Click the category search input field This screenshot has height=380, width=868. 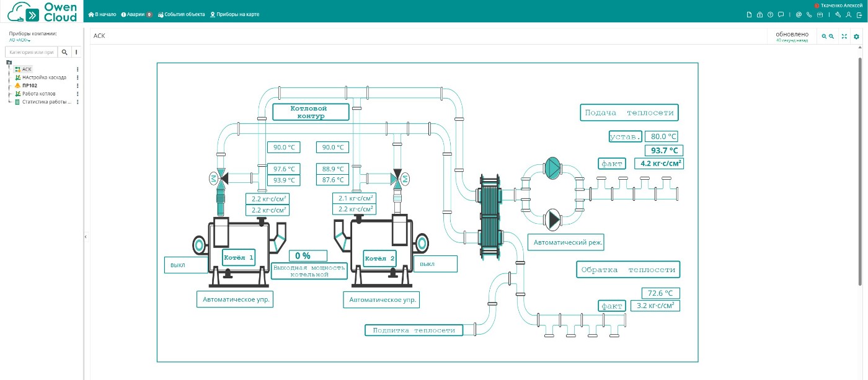pos(31,53)
